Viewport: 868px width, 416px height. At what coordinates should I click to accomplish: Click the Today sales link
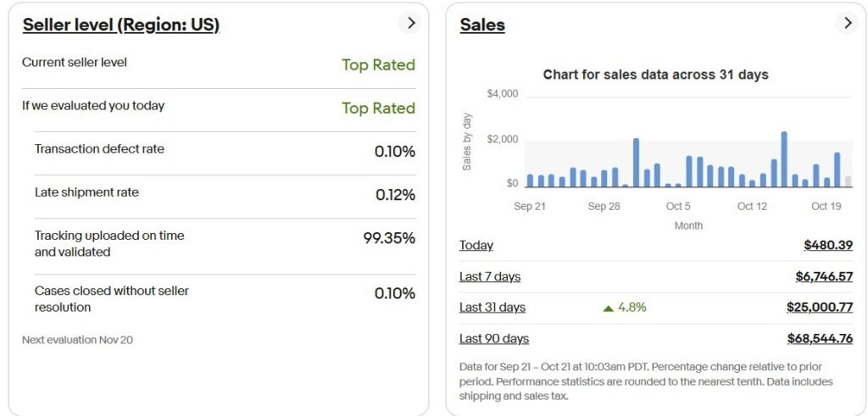click(x=476, y=245)
